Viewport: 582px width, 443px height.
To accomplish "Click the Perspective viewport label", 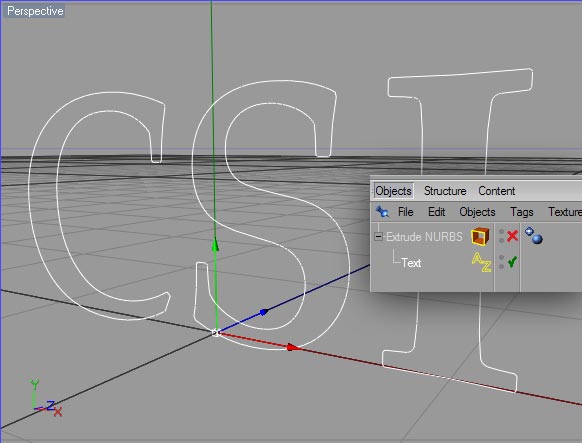I will click(35, 11).
